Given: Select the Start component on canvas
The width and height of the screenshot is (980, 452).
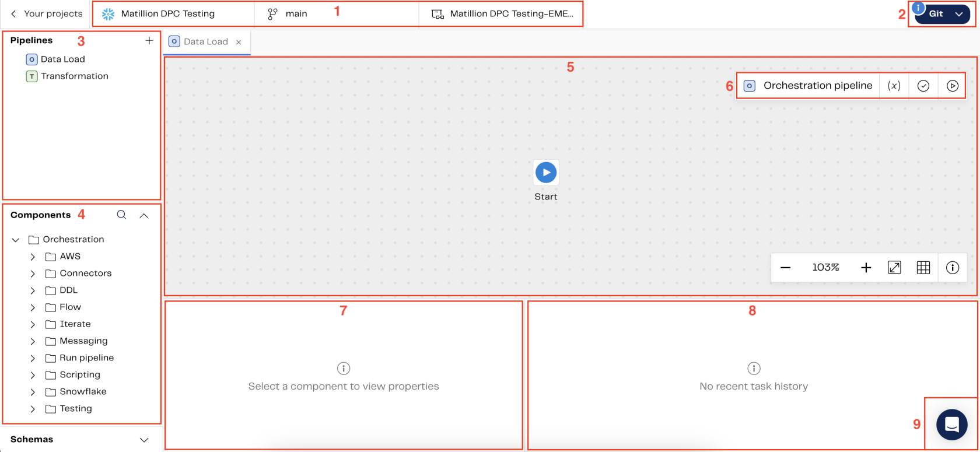Looking at the screenshot, I should click(x=546, y=173).
